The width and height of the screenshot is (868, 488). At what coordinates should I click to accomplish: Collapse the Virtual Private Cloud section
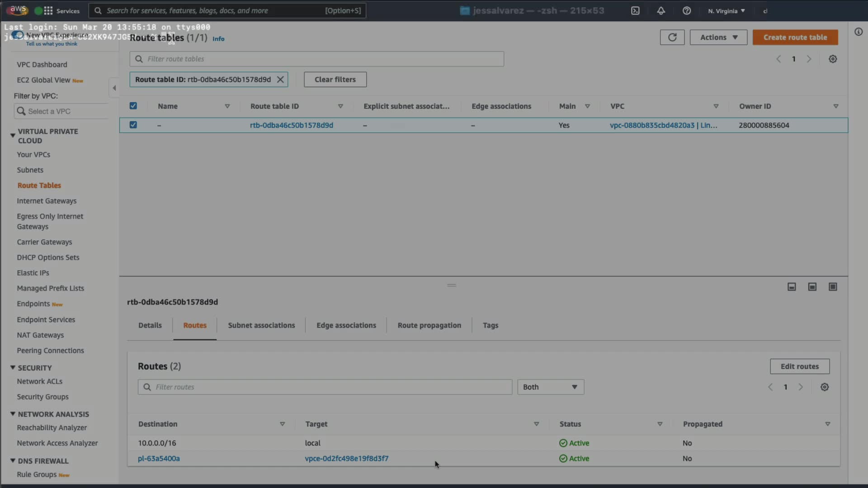click(13, 135)
